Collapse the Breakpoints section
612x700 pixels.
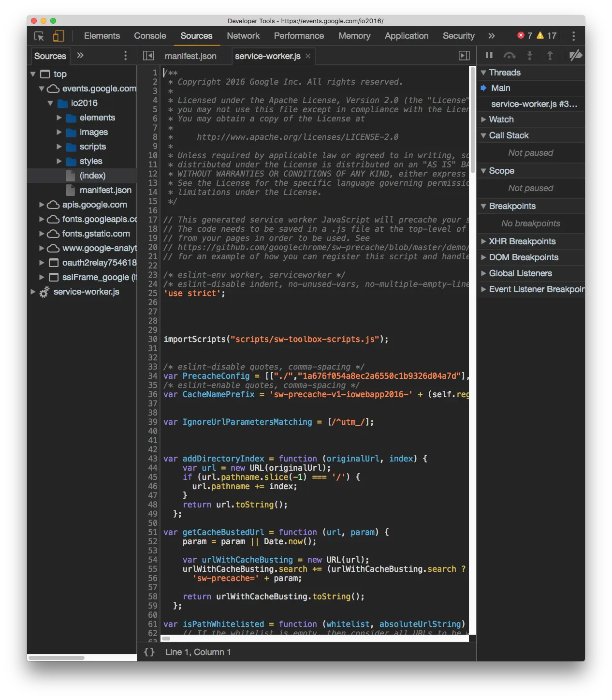(531, 206)
